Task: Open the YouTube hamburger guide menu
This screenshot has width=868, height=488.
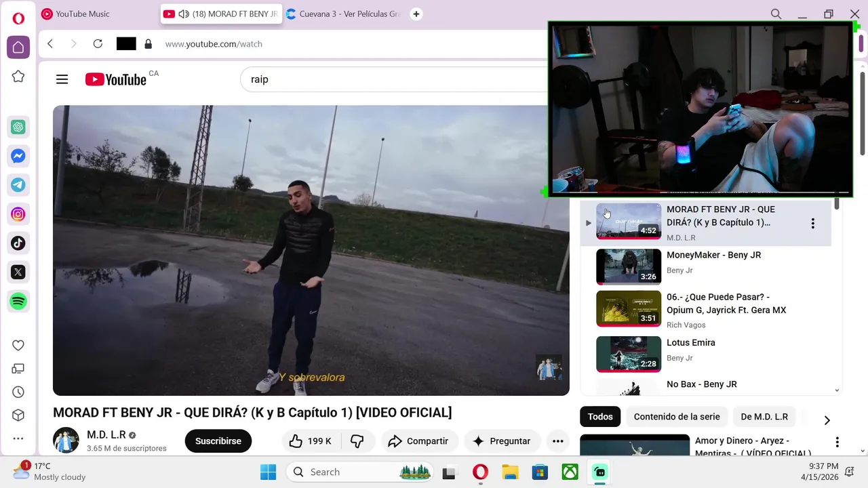Action: [62, 79]
